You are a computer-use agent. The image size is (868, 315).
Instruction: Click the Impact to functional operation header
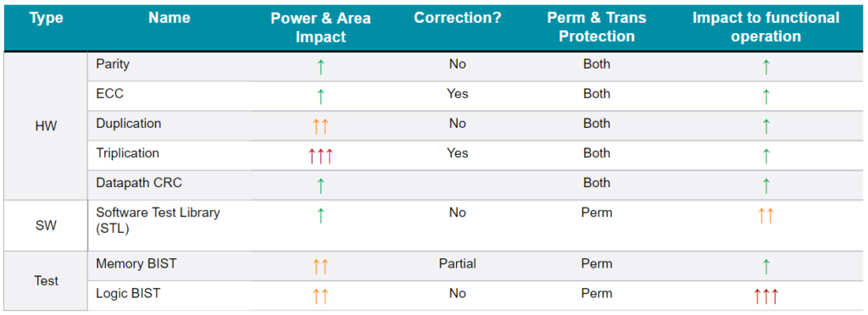tap(765, 27)
